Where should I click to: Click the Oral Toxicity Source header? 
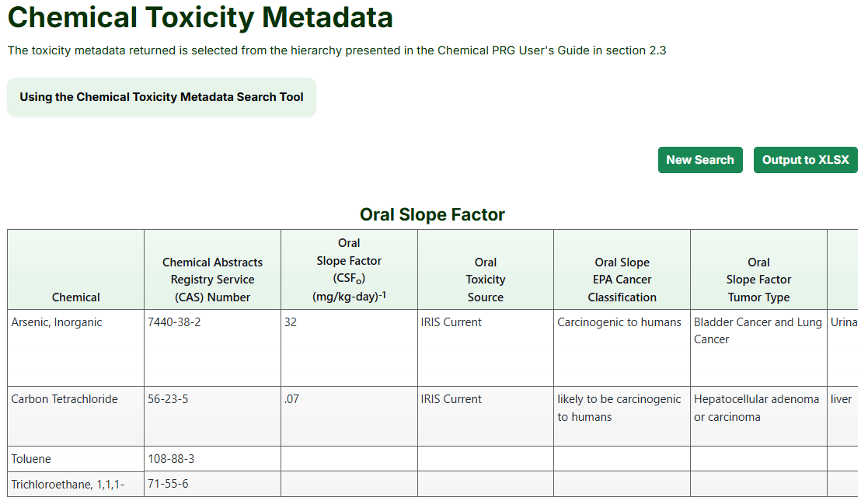tap(485, 280)
